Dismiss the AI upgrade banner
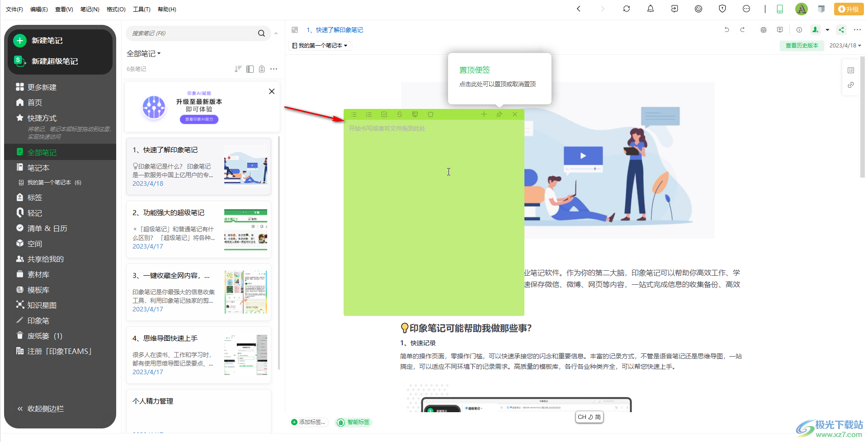 coord(272,91)
